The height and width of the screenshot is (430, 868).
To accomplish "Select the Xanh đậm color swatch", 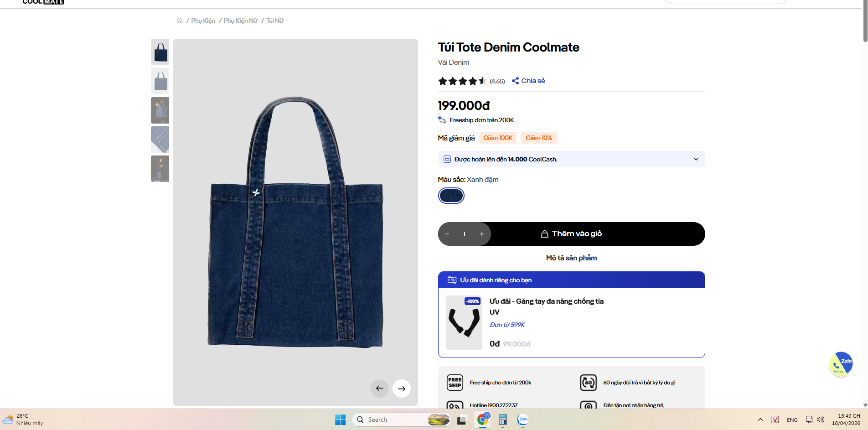I will click(x=451, y=196).
